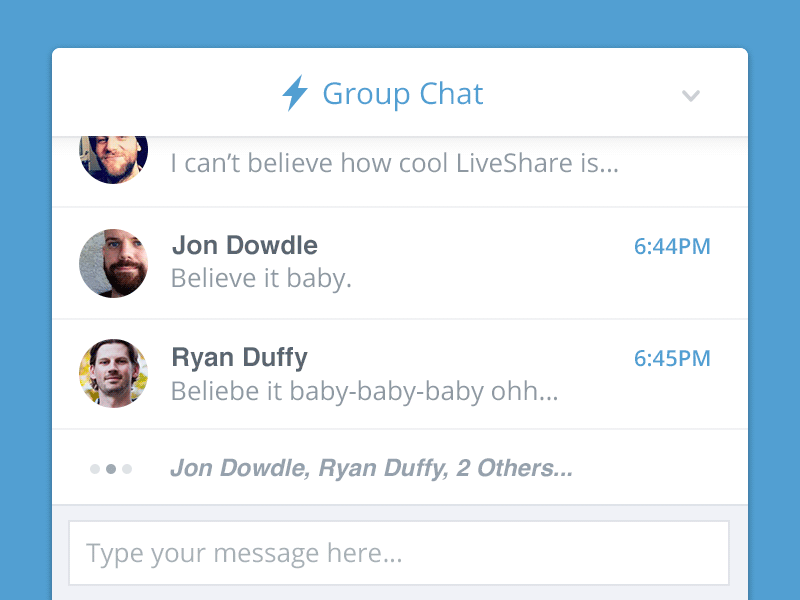800x600 pixels.
Task: Click Ryan Duffy's name label
Action: [x=240, y=357]
